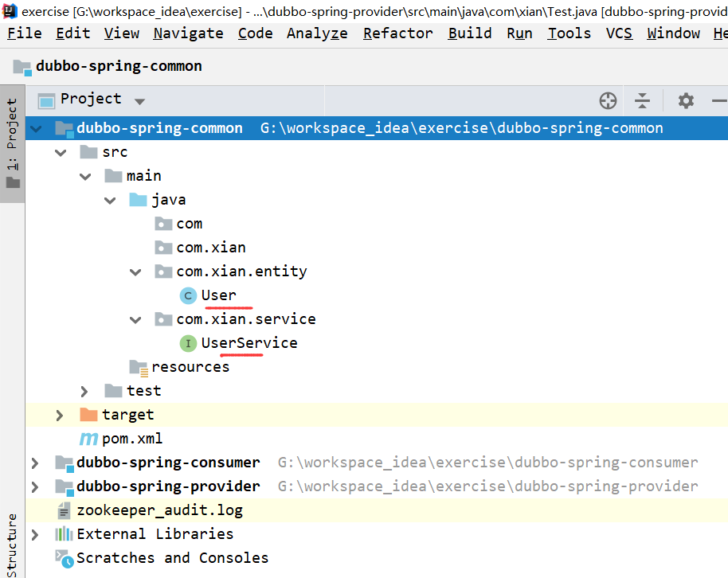Select zookeeper_audit.log file

point(159,510)
